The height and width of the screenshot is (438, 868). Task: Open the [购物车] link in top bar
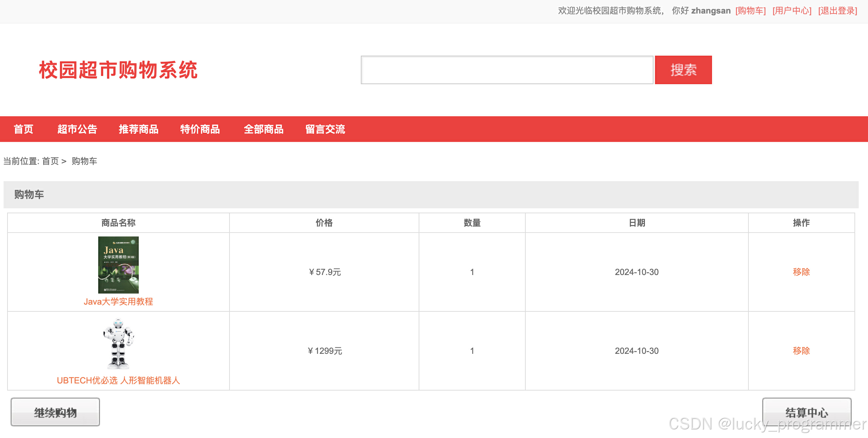point(751,11)
